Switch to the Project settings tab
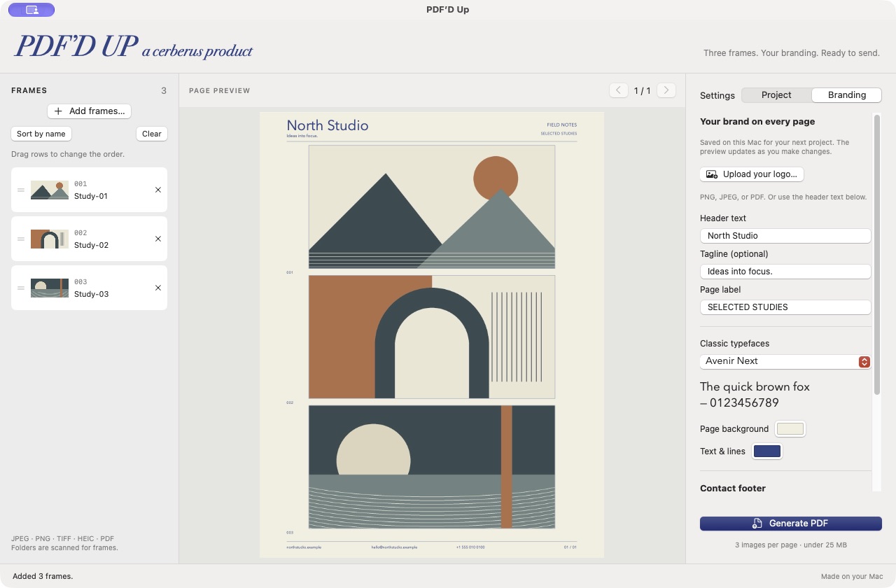The image size is (896, 588). 776,95
